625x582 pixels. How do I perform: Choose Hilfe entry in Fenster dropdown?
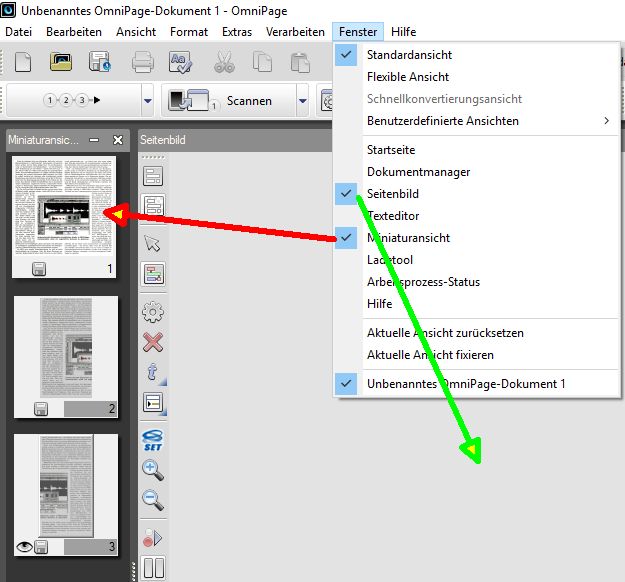477,304
